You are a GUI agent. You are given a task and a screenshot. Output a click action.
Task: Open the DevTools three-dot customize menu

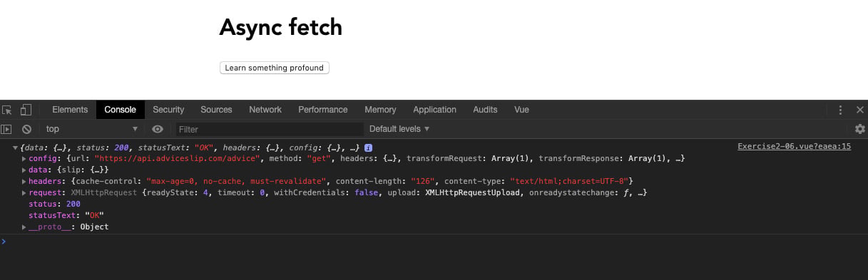(841, 110)
